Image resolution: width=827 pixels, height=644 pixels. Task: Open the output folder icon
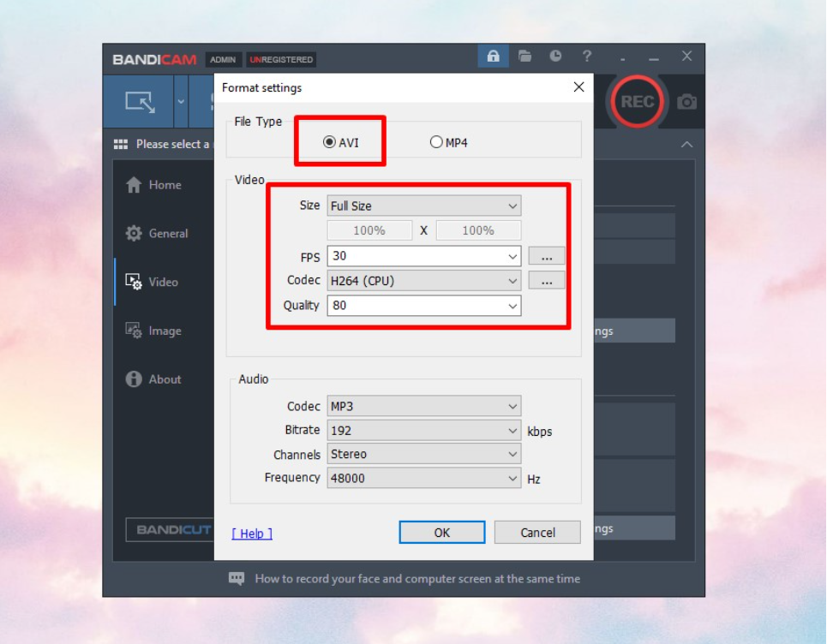click(524, 56)
